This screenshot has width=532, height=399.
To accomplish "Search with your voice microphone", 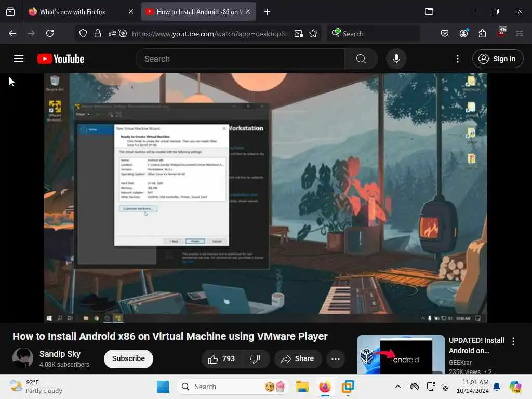I will 396,59.
